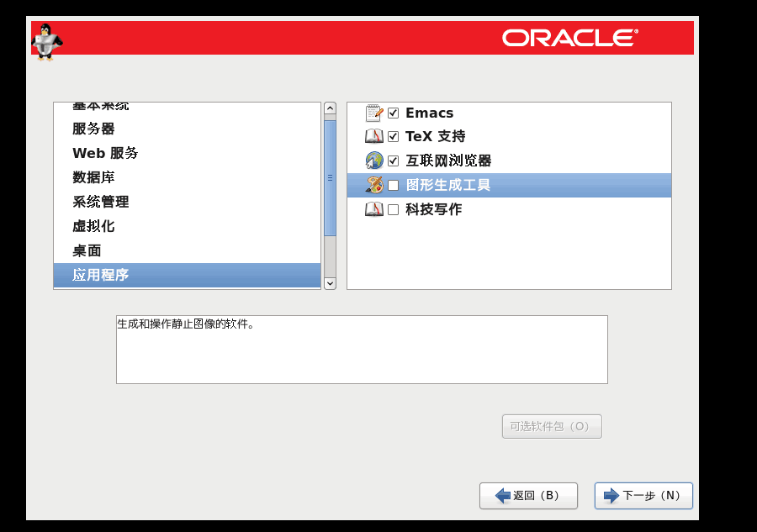The width and height of the screenshot is (757, 532).
Task: Click the 科技写作 book icon
Action: (374, 209)
